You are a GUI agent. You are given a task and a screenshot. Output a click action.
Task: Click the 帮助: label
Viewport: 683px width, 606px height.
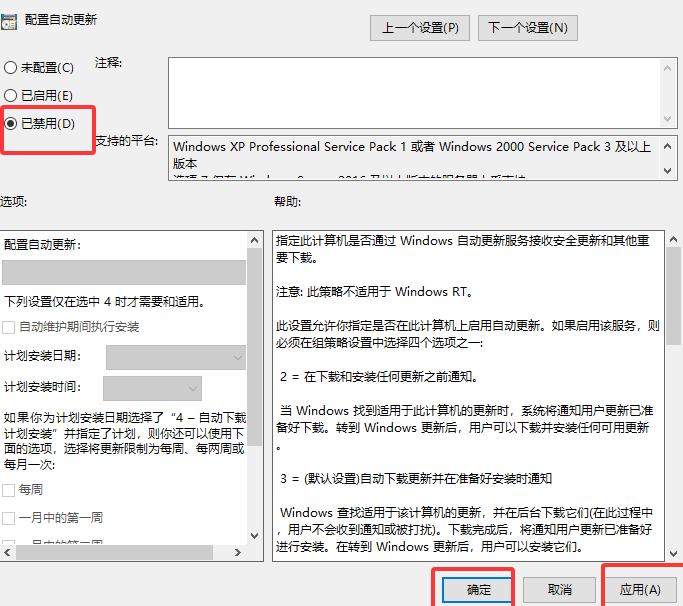[x=287, y=202]
